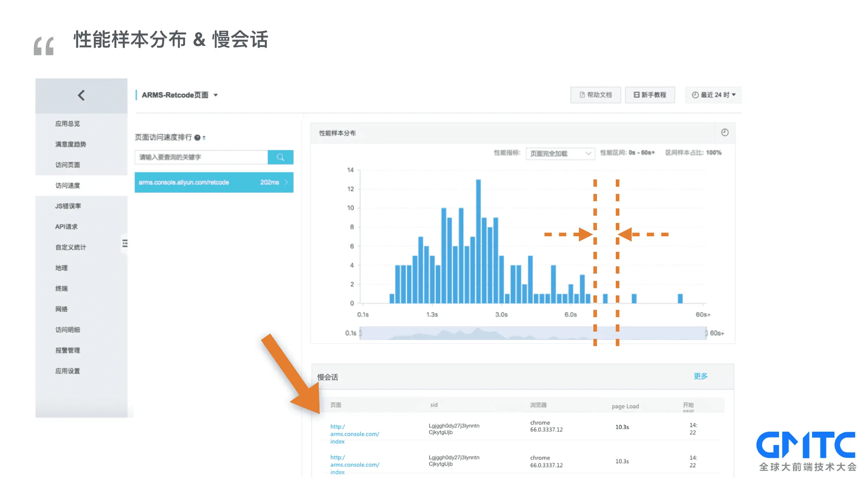The image size is (868, 487).
Task: Click the help question mark icon
Action: click(197, 138)
